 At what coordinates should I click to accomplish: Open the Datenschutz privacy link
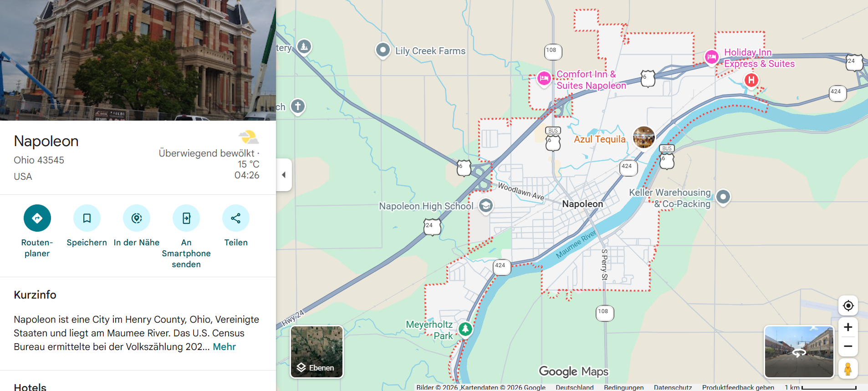[x=673, y=387]
